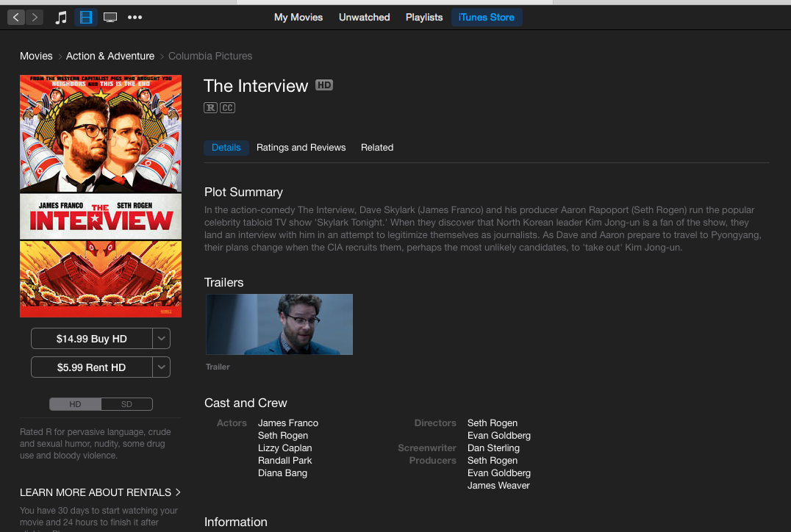Viewport: 791px width, 532px height.
Task: Open actor James Franco's page
Action: [x=288, y=423]
